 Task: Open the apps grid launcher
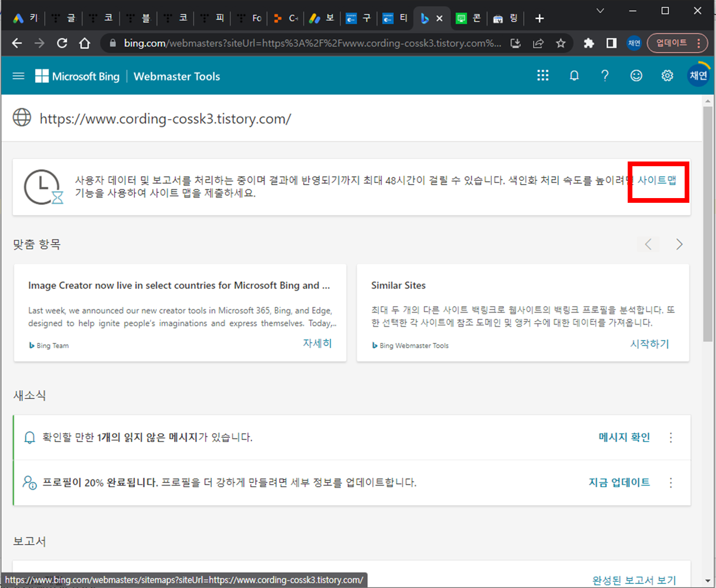(543, 76)
